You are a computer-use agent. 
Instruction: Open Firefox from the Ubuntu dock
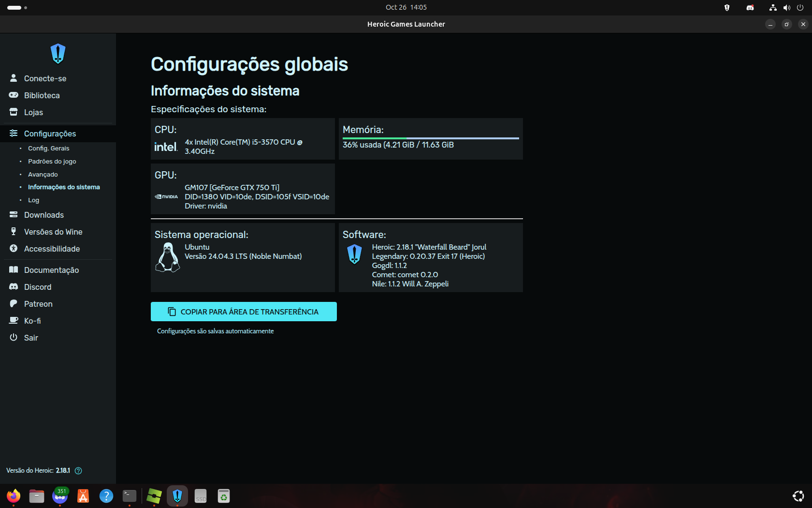pos(14,496)
